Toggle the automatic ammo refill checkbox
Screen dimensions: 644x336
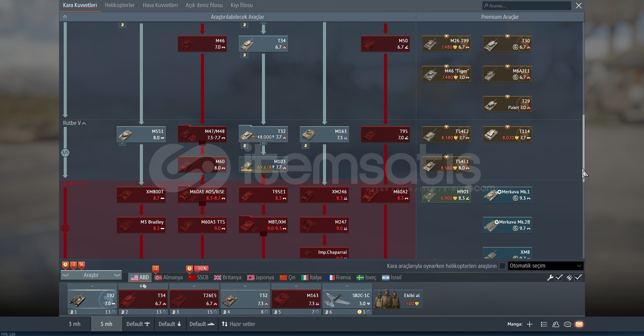pyautogui.click(x=578, y=278)
